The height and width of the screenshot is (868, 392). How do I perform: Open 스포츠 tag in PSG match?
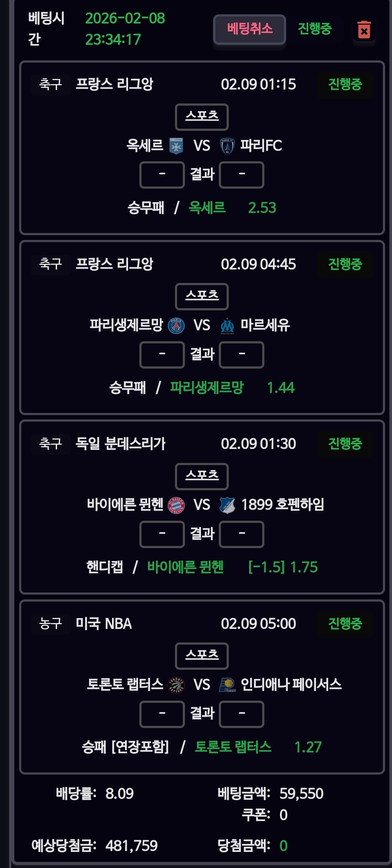202,296
